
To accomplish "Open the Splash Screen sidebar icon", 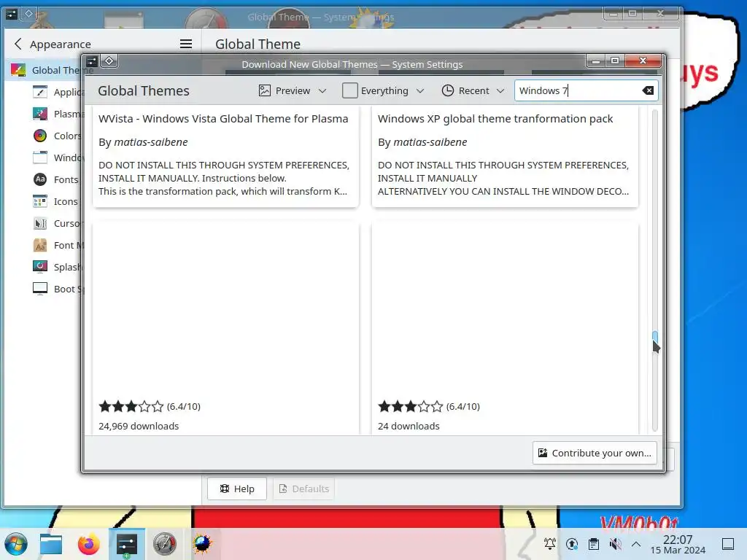I will coord(40,267).
